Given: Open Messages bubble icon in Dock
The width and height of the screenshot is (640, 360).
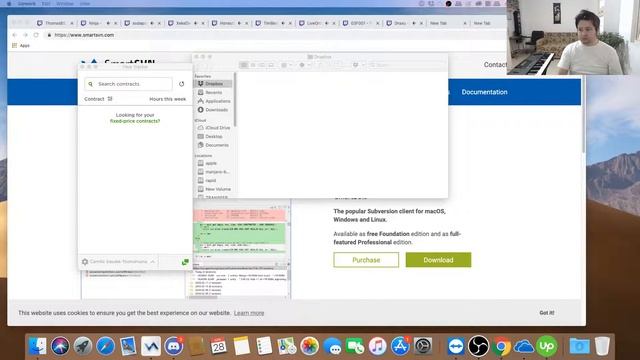Looking at the screenshot, I should pyautogui.click(x=332, y=346).
